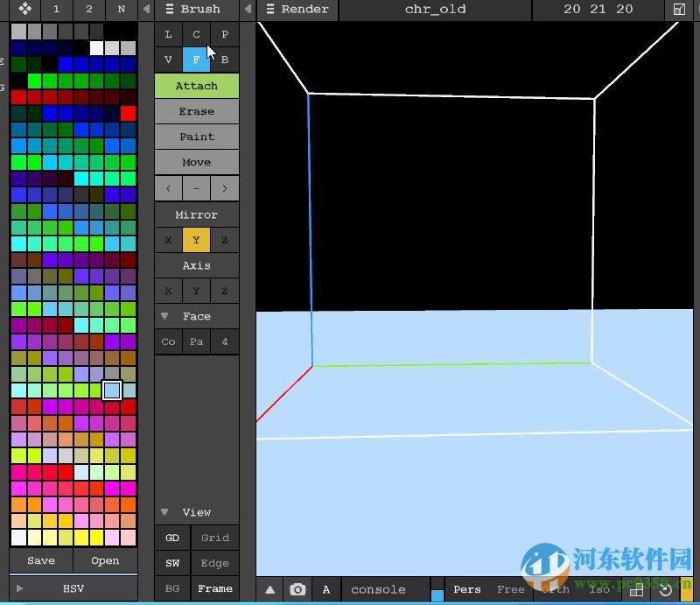Click inside the console input field

376,589
